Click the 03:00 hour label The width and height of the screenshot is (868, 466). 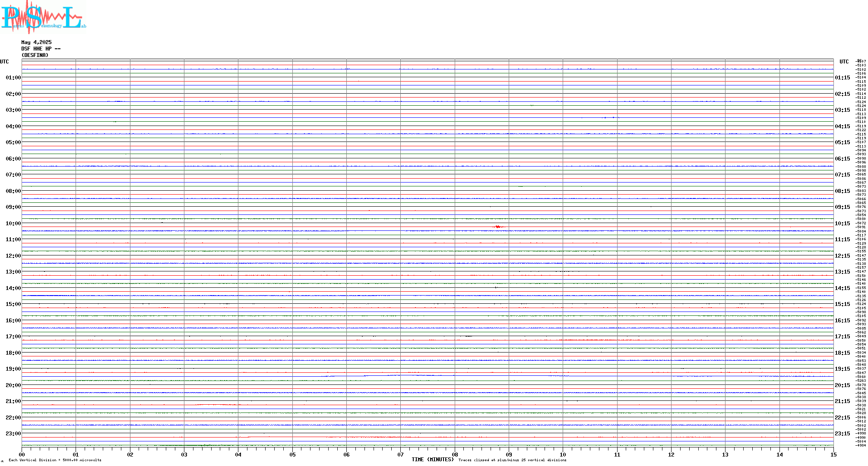click(x=13, y=110)
